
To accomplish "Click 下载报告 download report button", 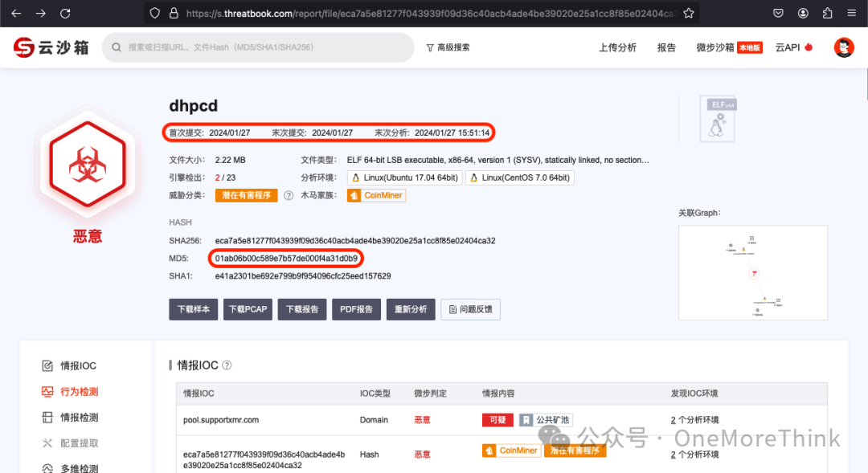I will (301, 309).
